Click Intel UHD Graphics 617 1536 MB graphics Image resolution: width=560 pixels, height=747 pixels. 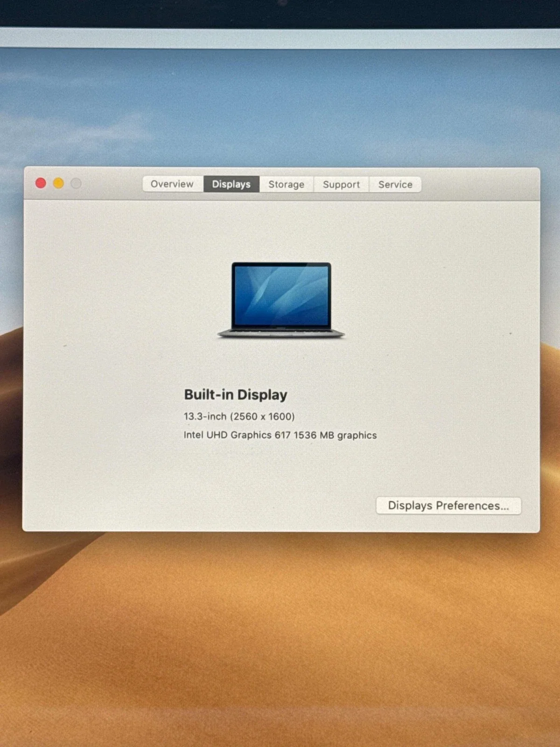(x=280, y=435)
